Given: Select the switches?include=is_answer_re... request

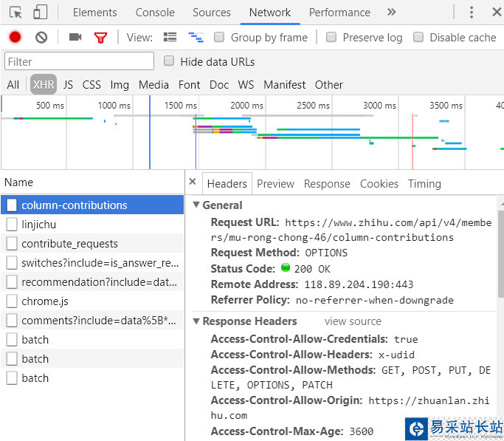Looking at the screenshot, I should pos(92,263).
